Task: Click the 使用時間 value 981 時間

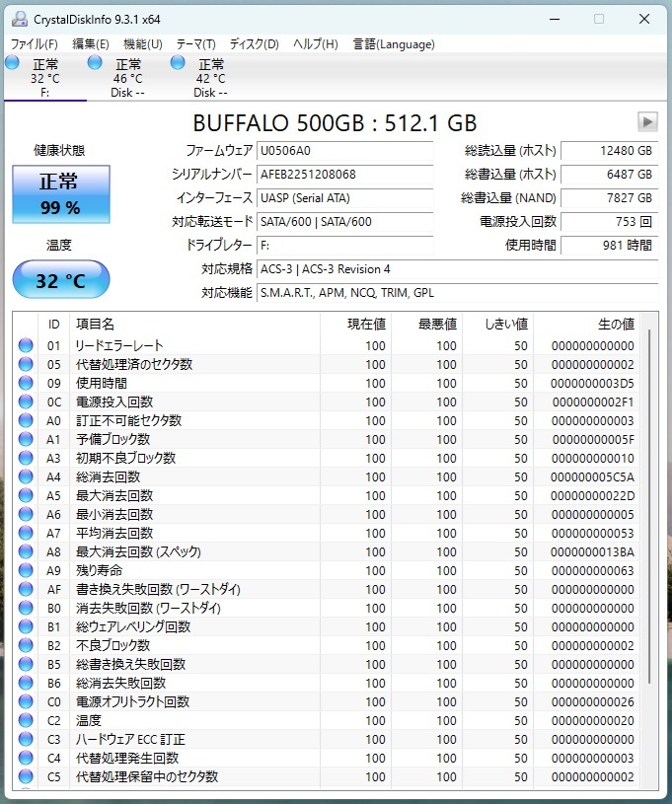Action: pyautogui.click(x=610, y=245)
